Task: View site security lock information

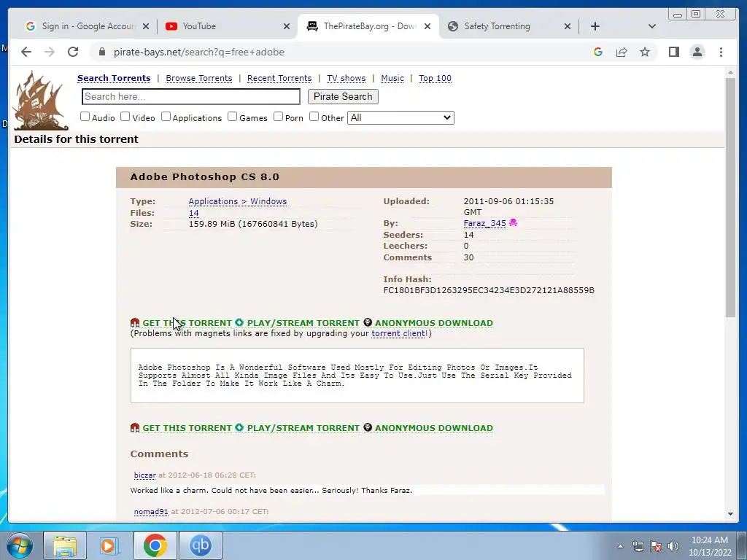Action: coord(101,52)
